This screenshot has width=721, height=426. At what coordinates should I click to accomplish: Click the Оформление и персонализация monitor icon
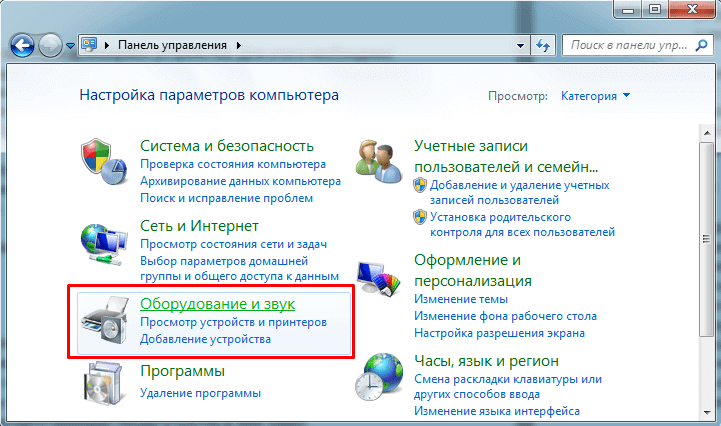[x=379, y=278]
